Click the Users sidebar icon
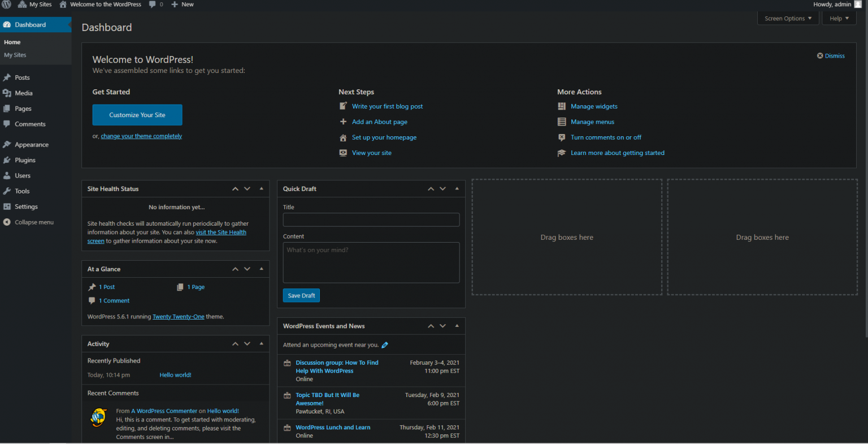868x444 pixels. [x=7, y=175]
